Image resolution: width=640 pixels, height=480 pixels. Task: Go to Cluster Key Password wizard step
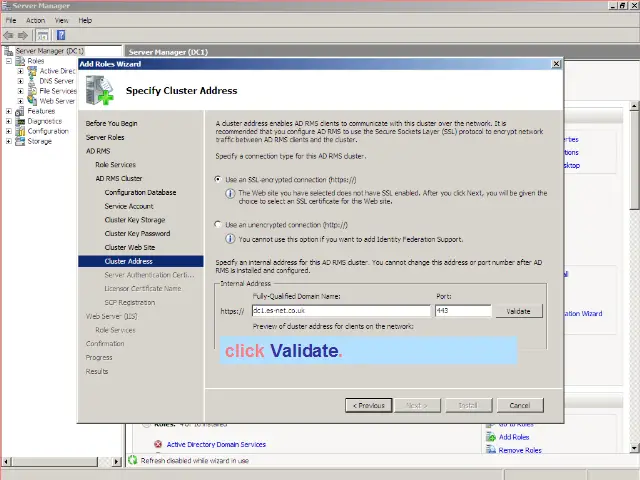(x=138, y=233)
